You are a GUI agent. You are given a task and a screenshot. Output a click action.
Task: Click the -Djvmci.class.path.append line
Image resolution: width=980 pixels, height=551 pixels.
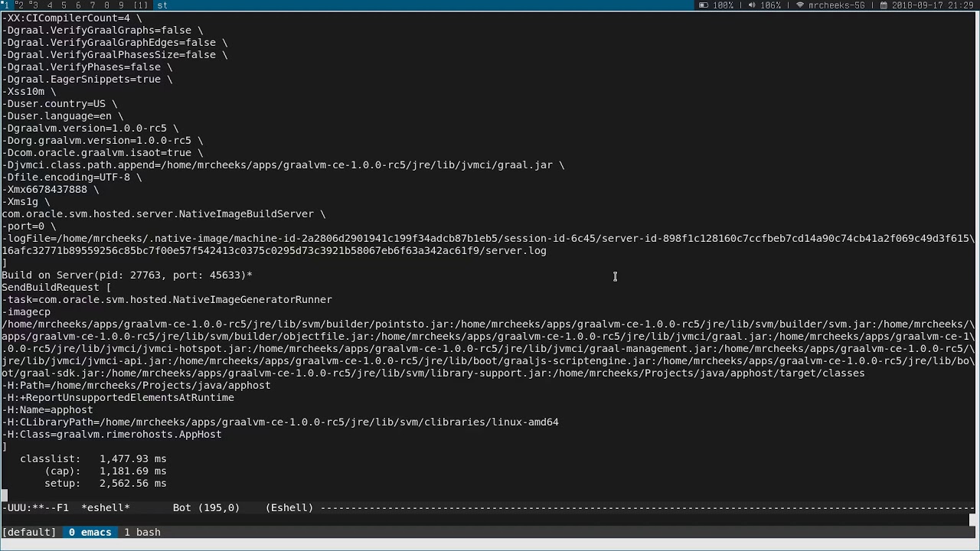[283, 165]
